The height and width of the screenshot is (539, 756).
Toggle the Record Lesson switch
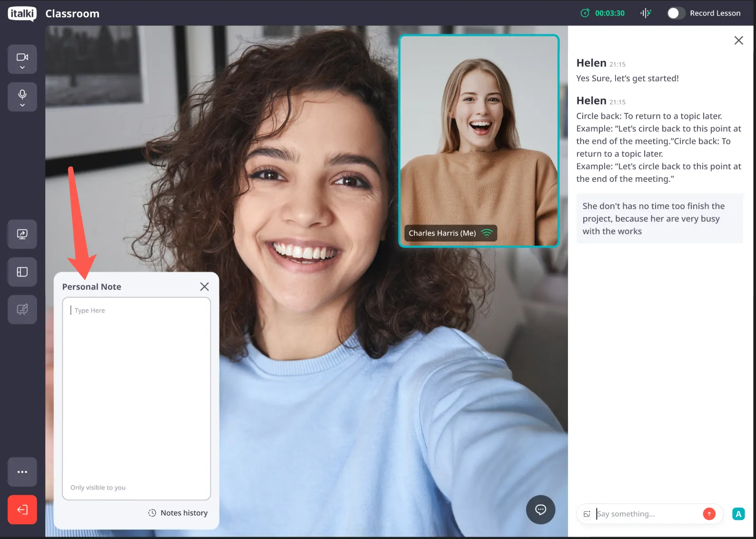[676, 13]
